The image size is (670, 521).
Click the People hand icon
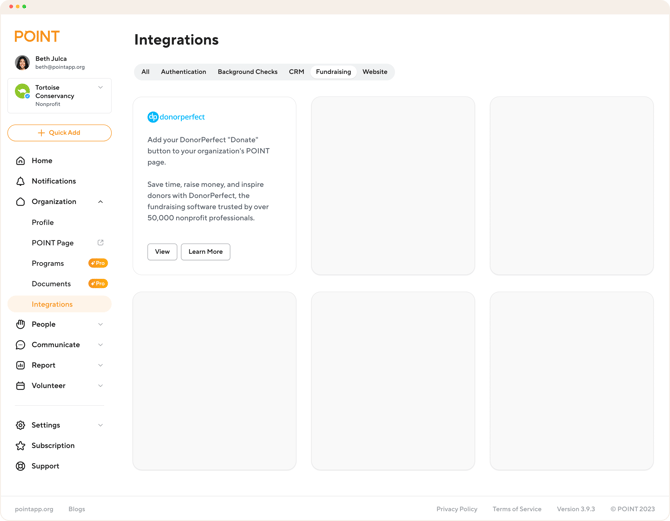(x=20, y=324)
